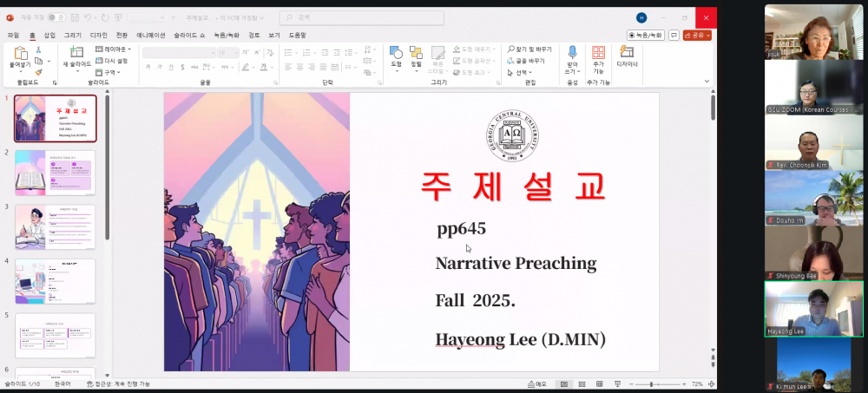Expand the 선택 (Select) dropdown

pos(520,73)
